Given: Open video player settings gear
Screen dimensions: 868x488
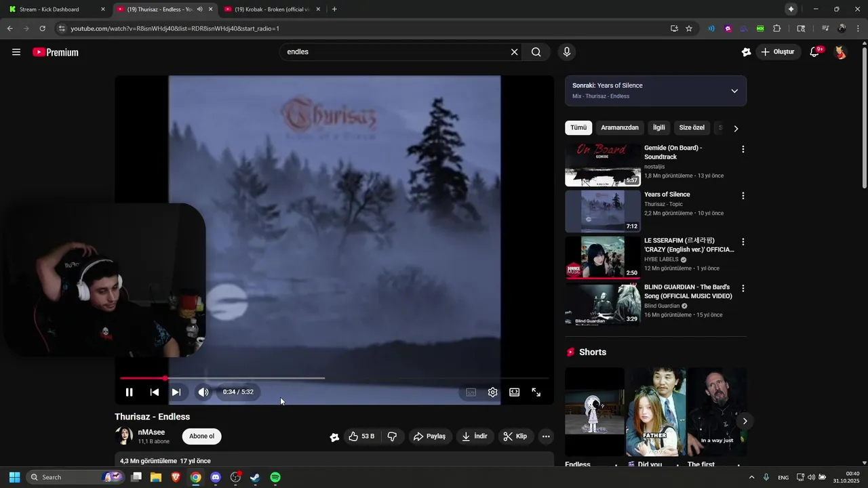Looking at the screenshot, I should pos(493,392).
